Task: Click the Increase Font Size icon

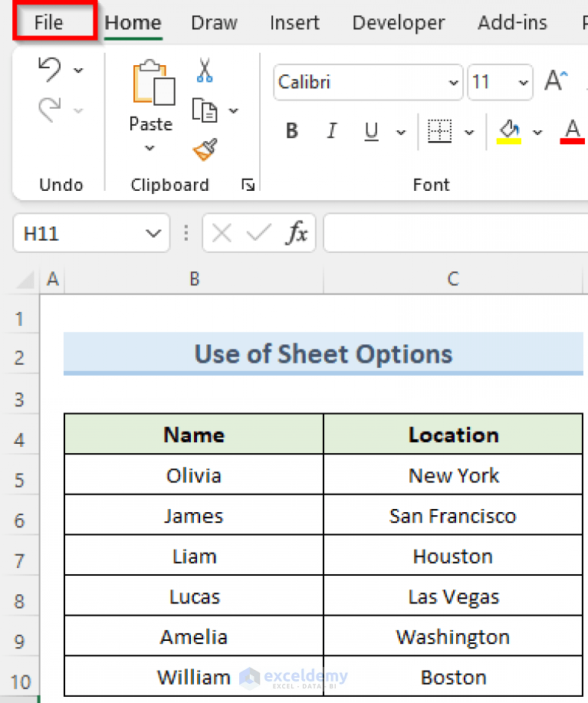Action: pyautogui.click(x=556, y=79)
